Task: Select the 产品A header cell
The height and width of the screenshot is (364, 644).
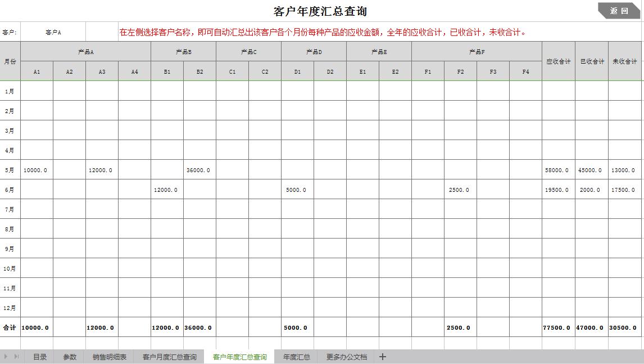Action: pyautogui.click(x=86, y=52)
